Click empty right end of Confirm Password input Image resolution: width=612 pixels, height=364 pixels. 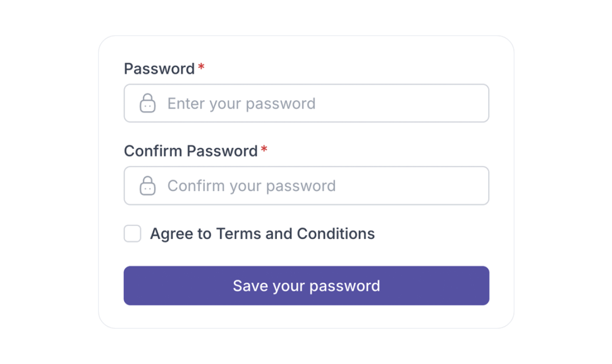(459, 186)
